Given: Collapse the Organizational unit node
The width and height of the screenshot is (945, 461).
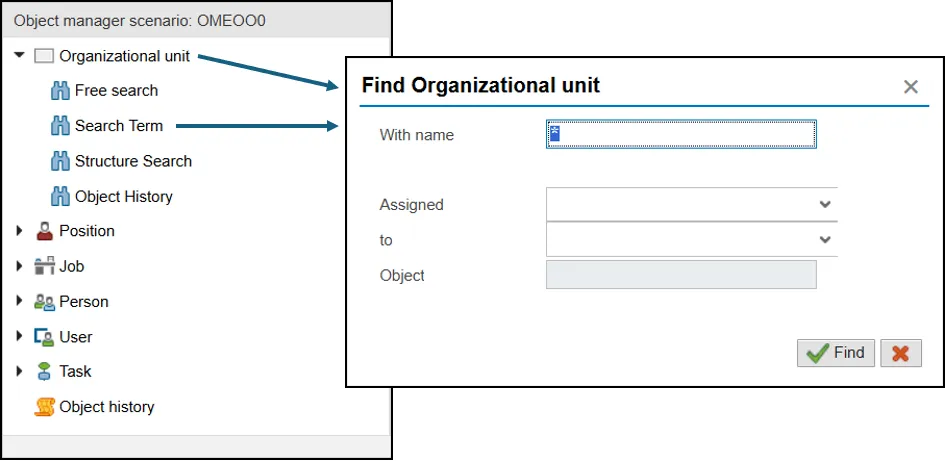Looking at the screenshot, I should [19, 56].
